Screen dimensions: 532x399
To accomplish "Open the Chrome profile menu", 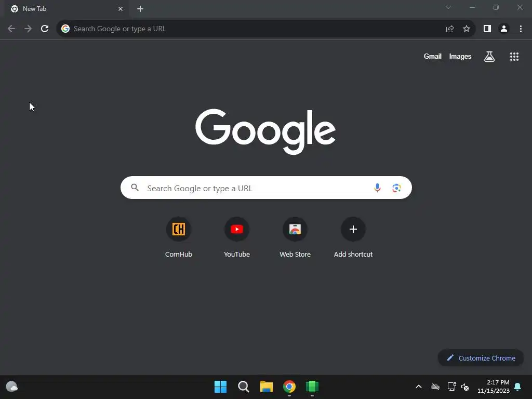I will (504, 29).
